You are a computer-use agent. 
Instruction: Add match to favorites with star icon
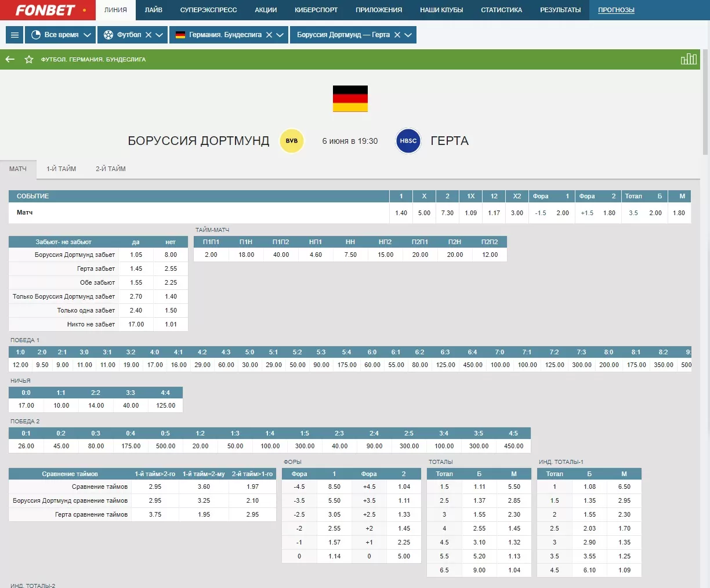pyautogui.click(x=29, y=59)
